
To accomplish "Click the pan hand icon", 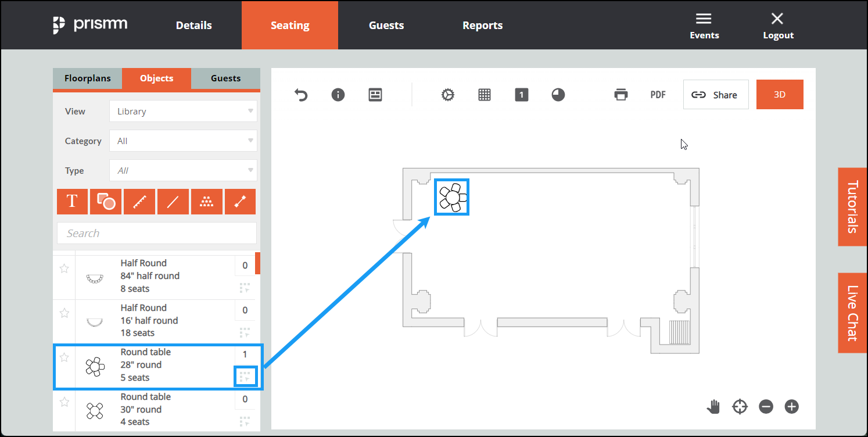I will click(713, 406).
